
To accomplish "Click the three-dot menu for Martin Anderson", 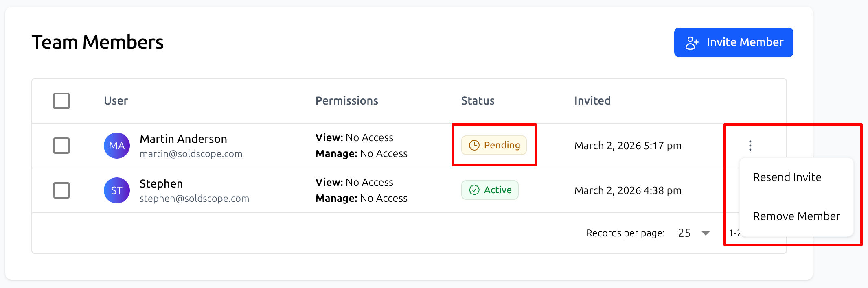I will (x=750, y=146).
